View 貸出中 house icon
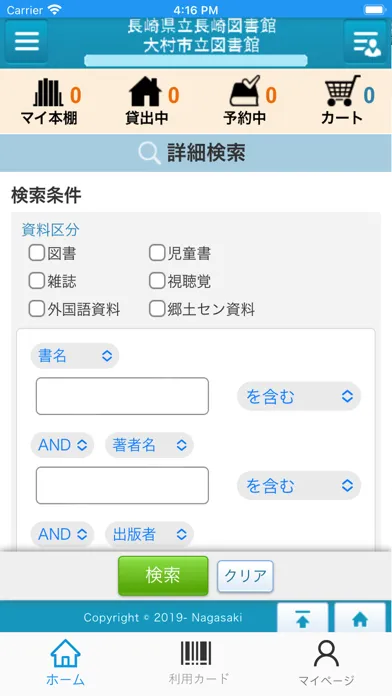 pyautogui.click(x=145, y=91)
